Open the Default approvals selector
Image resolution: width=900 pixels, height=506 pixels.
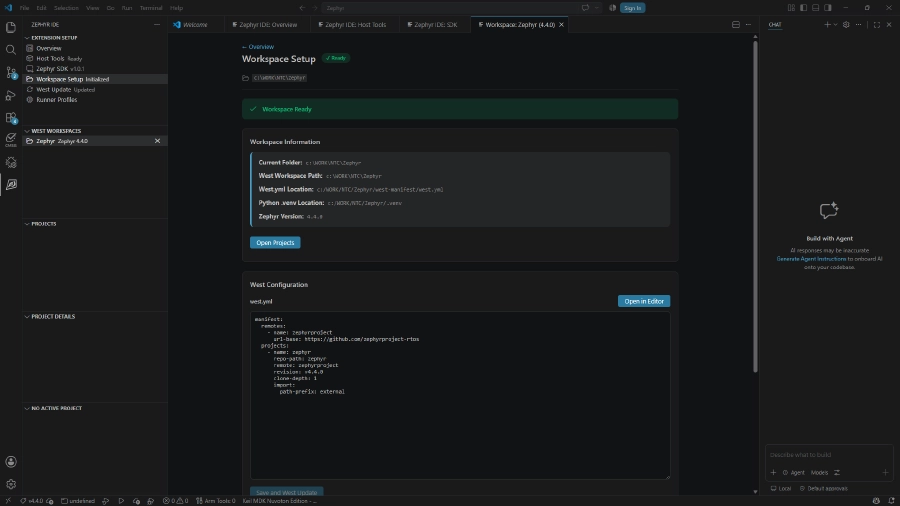(824, 489)
